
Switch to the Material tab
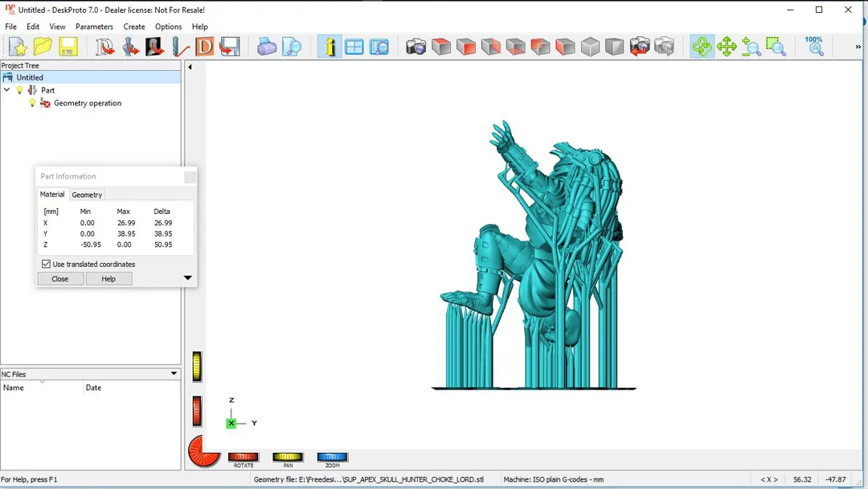point(52,195)
